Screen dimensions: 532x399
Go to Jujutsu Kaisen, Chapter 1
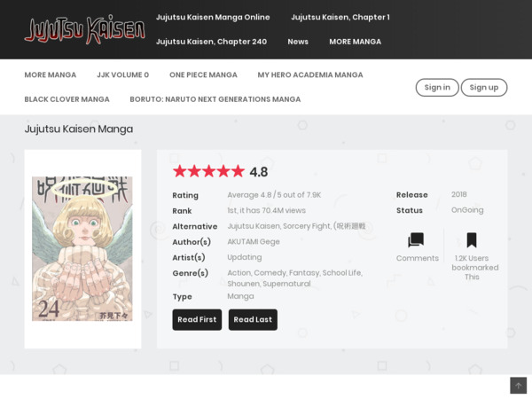[340, 18]
